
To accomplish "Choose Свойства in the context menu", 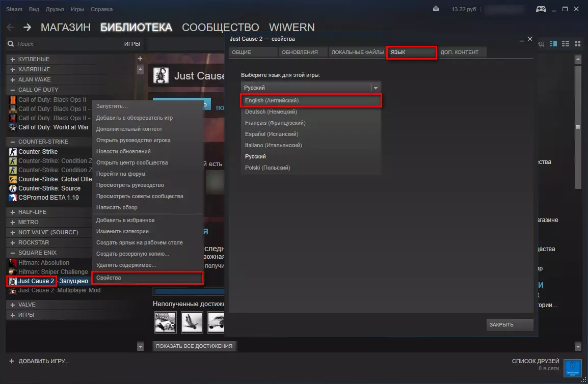I will (148, 278).
